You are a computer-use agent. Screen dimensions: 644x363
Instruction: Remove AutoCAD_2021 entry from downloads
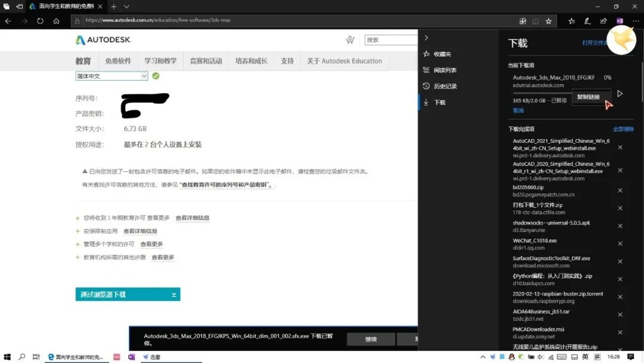pos(620,147)
